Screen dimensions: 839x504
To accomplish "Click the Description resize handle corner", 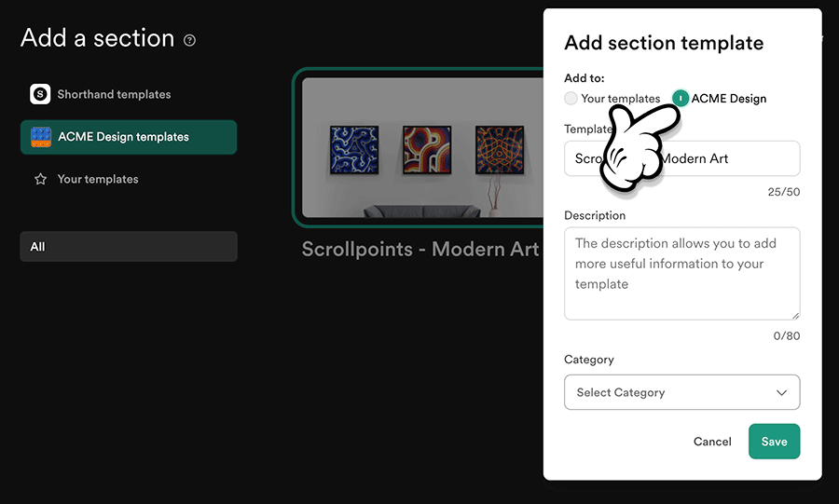I will (x=795, y=315).
